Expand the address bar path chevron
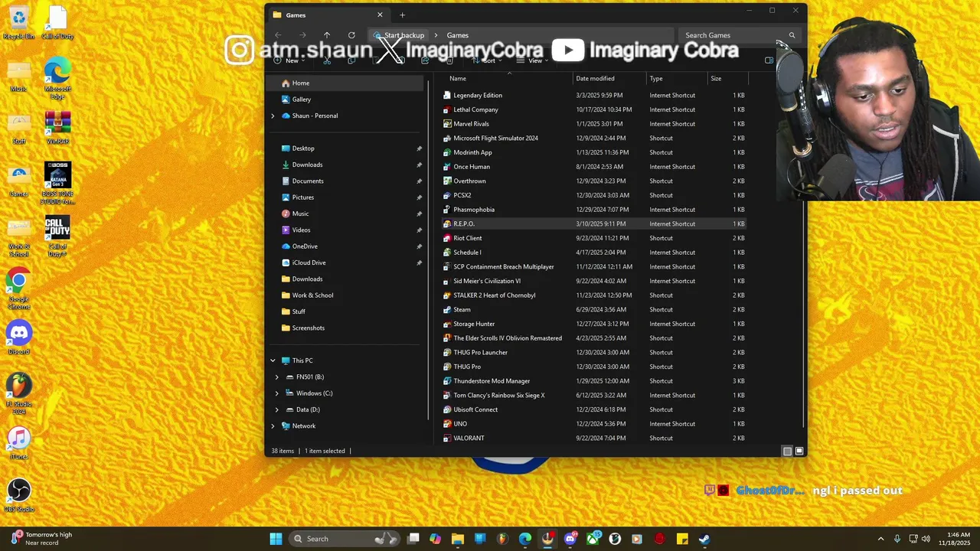Image resolution: width=980 pixels, height=551 pixels. [436, 35]
